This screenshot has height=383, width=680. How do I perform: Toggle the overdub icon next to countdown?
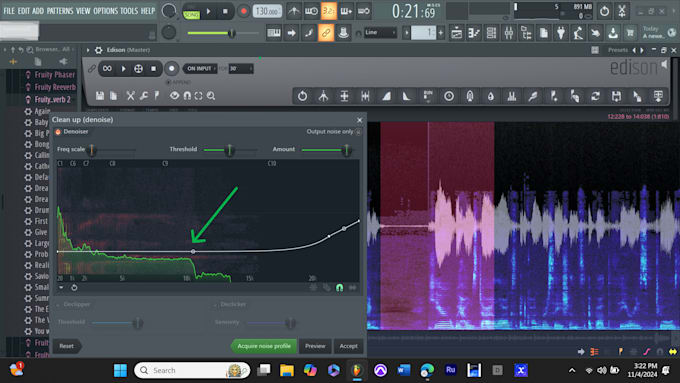point(347,11)
